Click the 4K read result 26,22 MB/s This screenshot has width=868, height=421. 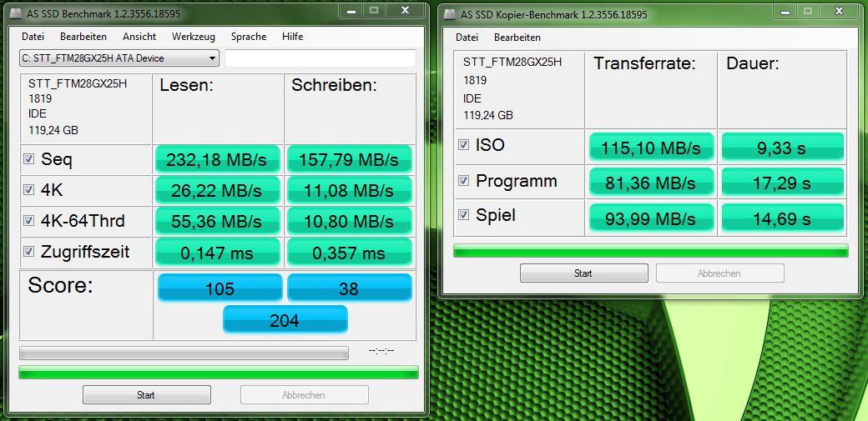coord(218,191)
